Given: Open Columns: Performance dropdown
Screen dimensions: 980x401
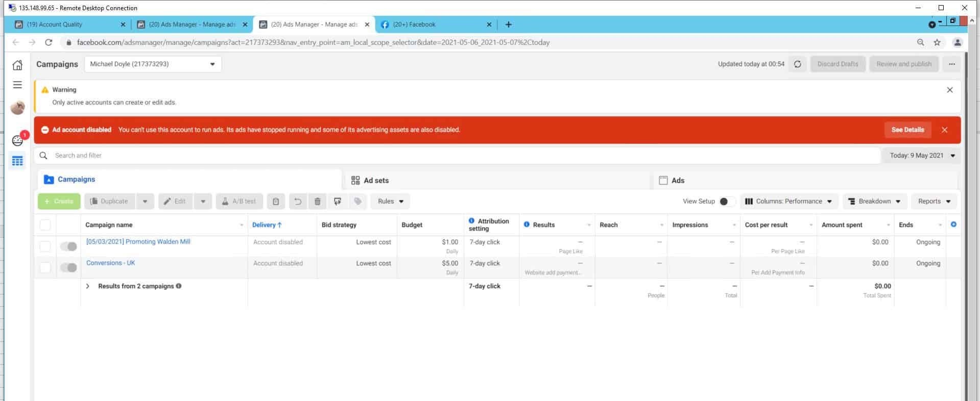Looking at the screenshot, I should [x=788, y=202].
